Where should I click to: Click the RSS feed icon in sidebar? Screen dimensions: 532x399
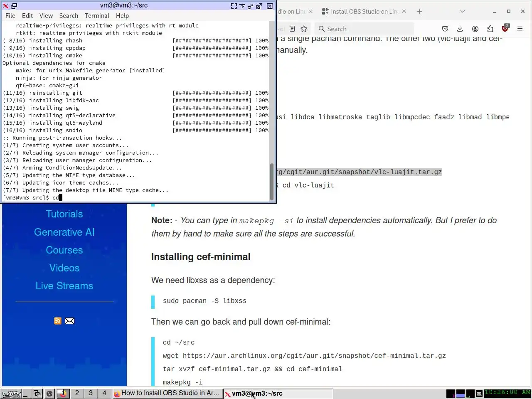pos(58,321)
